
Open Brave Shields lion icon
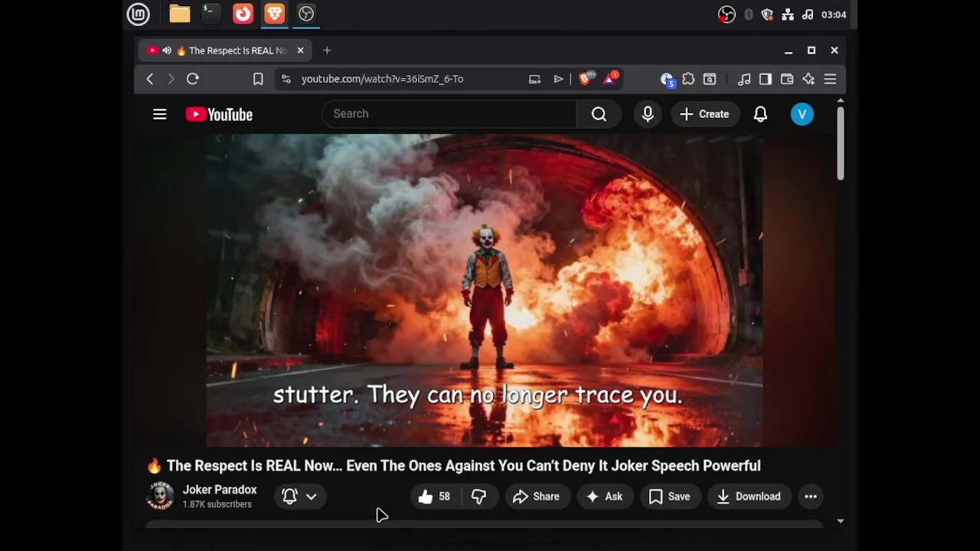click(586, 79)
